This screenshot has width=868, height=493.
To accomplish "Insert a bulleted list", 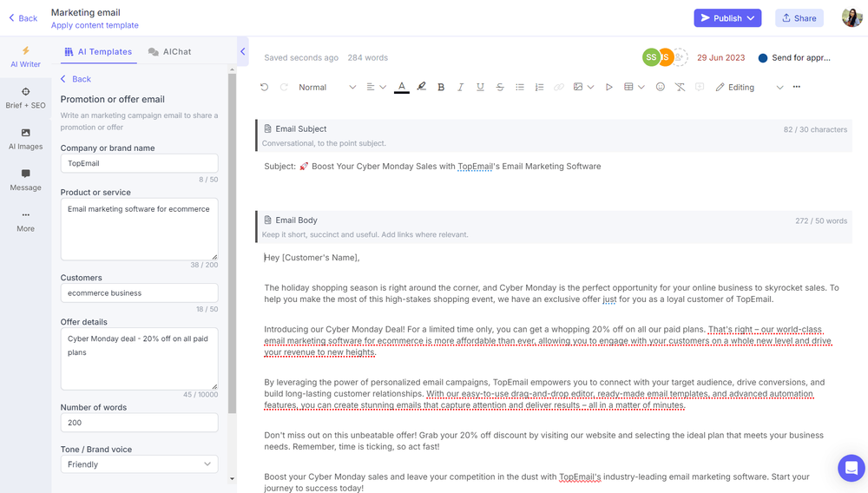I will [x=519, y=87].
